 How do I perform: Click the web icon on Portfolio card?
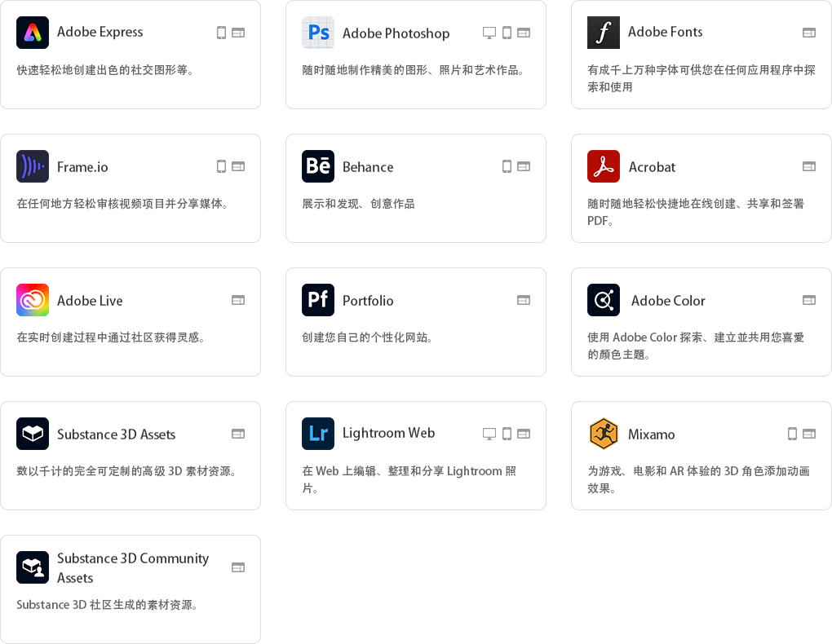tap(524, 300)
